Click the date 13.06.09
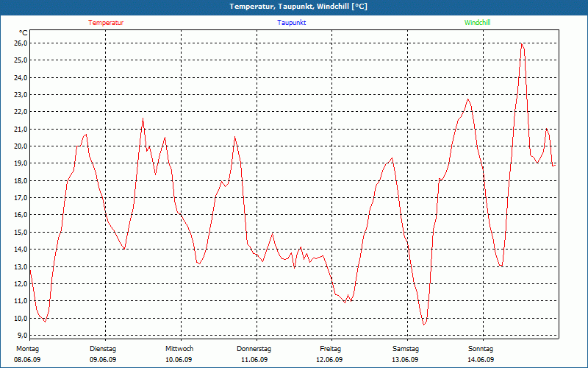 [x=405, y=360]
